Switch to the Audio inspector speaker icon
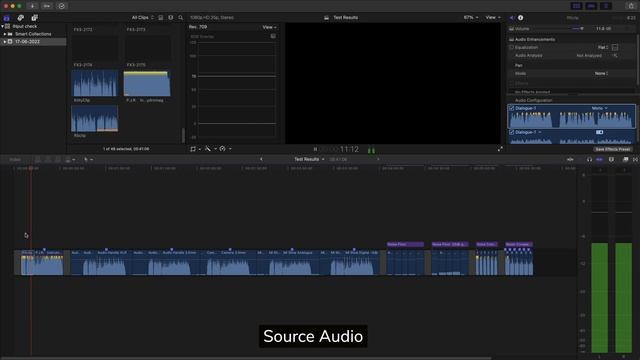Screen dimensions: 640x360 tap(512, 18)
